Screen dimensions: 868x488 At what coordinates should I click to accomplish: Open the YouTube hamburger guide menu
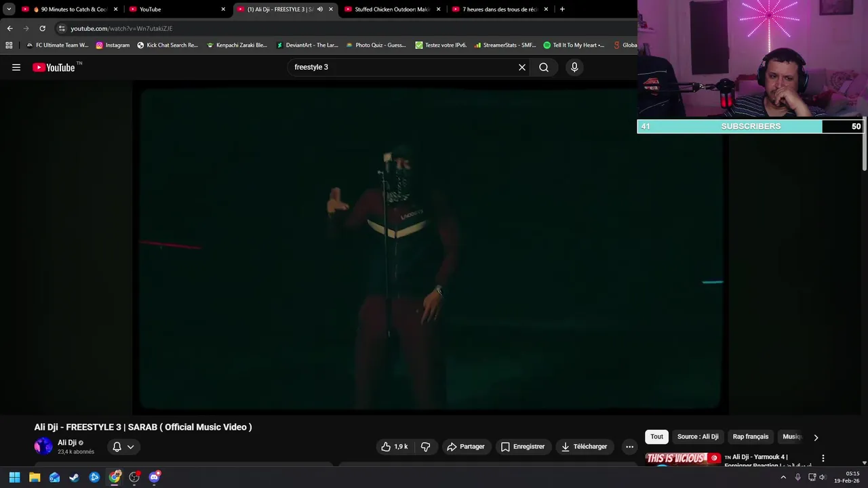click(x=16, y=67)
